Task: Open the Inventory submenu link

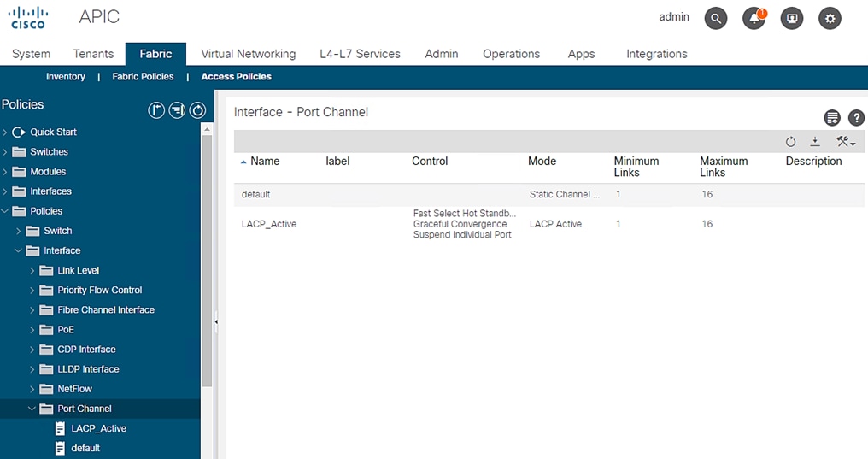Action: click(x=66, y=77)
